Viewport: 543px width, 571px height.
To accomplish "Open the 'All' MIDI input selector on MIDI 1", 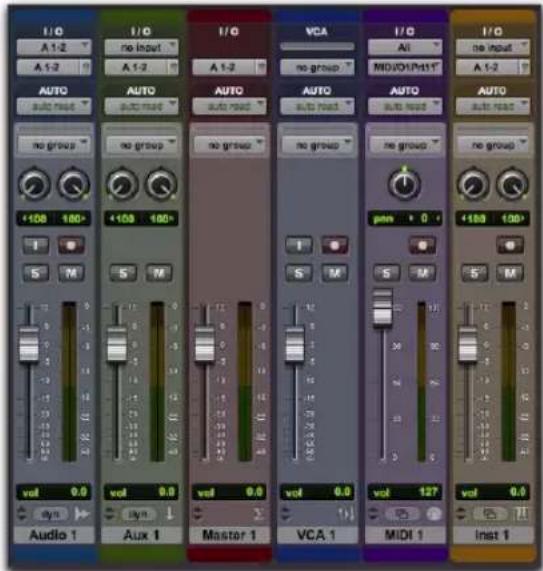I will tap(405, 47).
